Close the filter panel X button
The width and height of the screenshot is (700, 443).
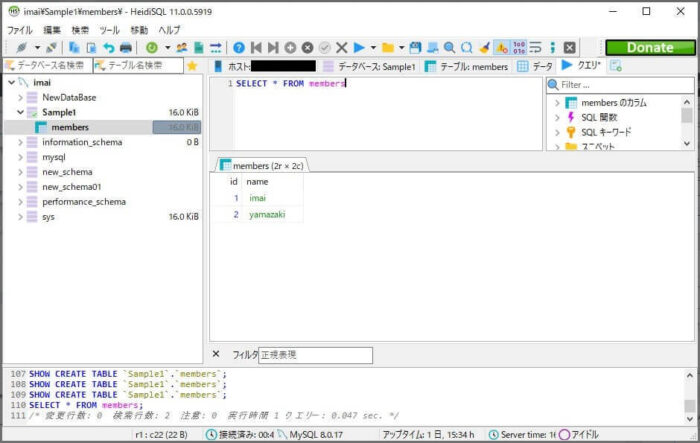[216, 354]
